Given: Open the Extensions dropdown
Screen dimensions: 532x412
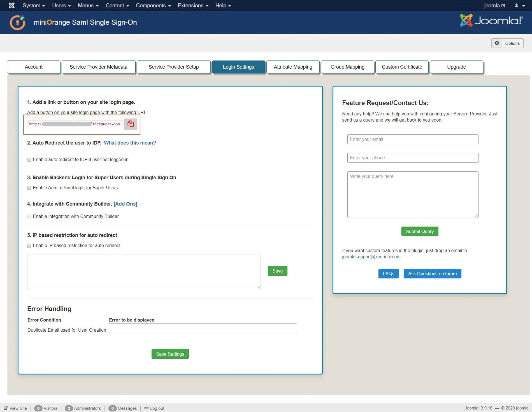Looking at the screenshot, I should click(193, 5).
